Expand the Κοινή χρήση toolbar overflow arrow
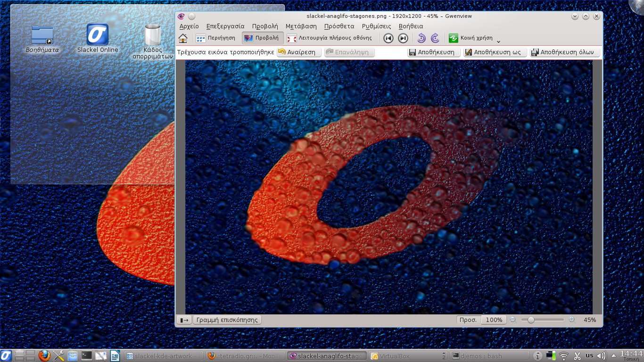644x362 pixels. pyautogui.click(x=499, y=41)
